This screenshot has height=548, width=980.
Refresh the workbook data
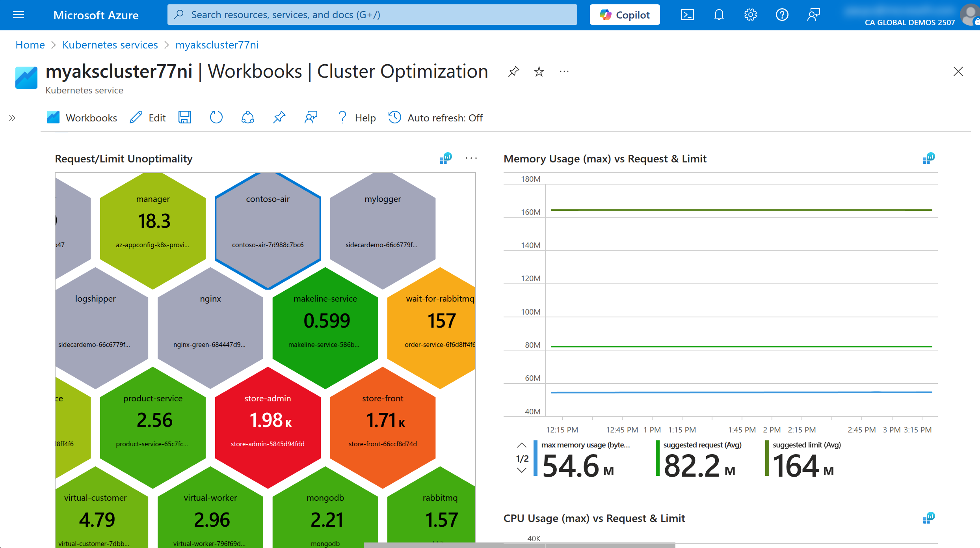point(216,117)
